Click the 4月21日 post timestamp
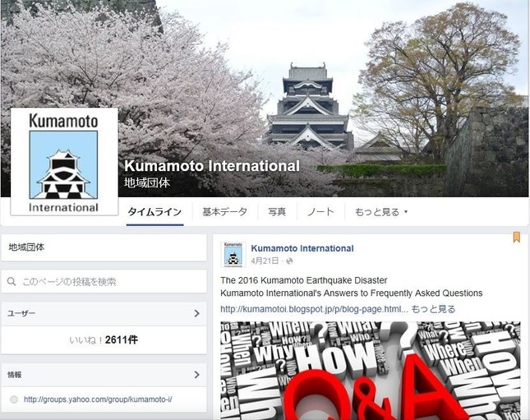The image size is (530, 420). tap(265, 261)
